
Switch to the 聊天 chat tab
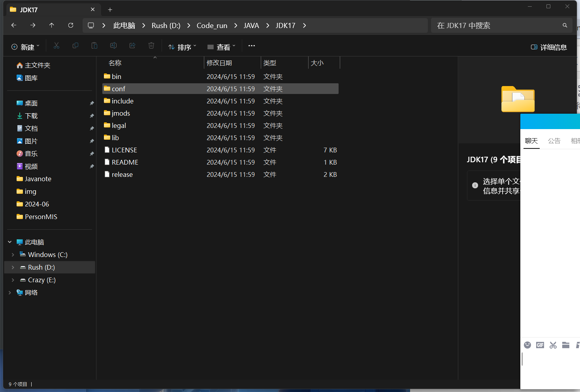(531, 141)
